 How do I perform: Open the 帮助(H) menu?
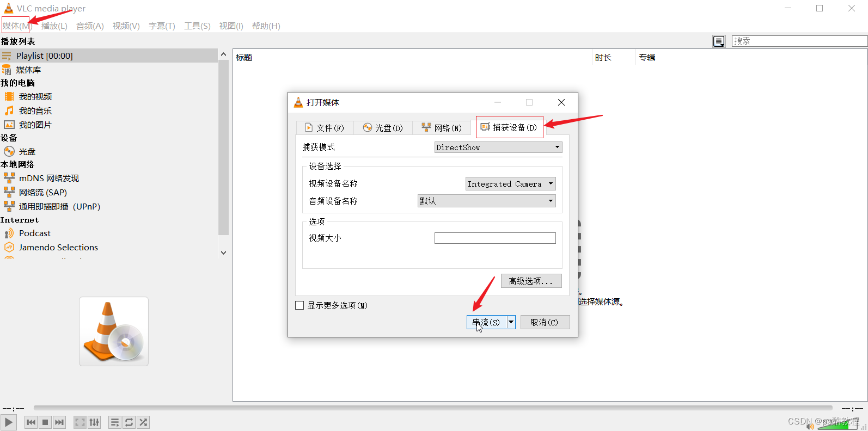(266, 26)
